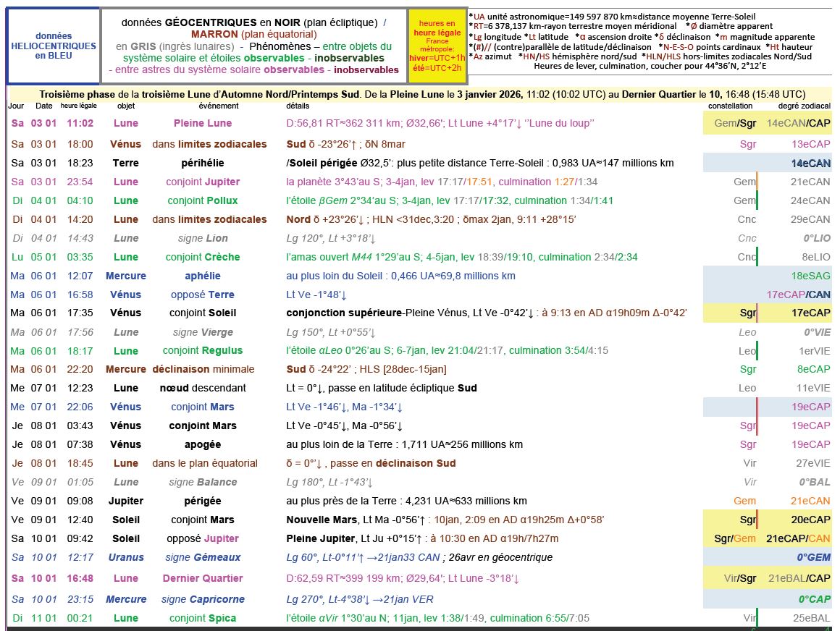Click the blue 'données HELIOCENTRIQUES en BLEU' box

click(53, 46)
